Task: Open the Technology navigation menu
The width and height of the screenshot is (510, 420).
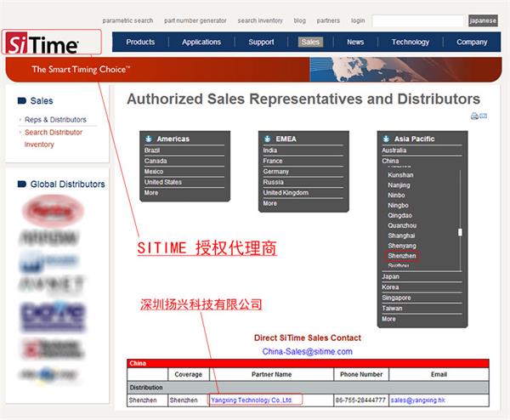Action: [x=410, y=42]
